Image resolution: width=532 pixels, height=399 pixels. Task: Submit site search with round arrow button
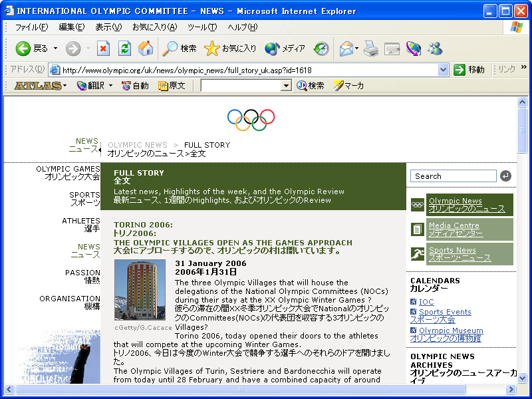(505, 176)
